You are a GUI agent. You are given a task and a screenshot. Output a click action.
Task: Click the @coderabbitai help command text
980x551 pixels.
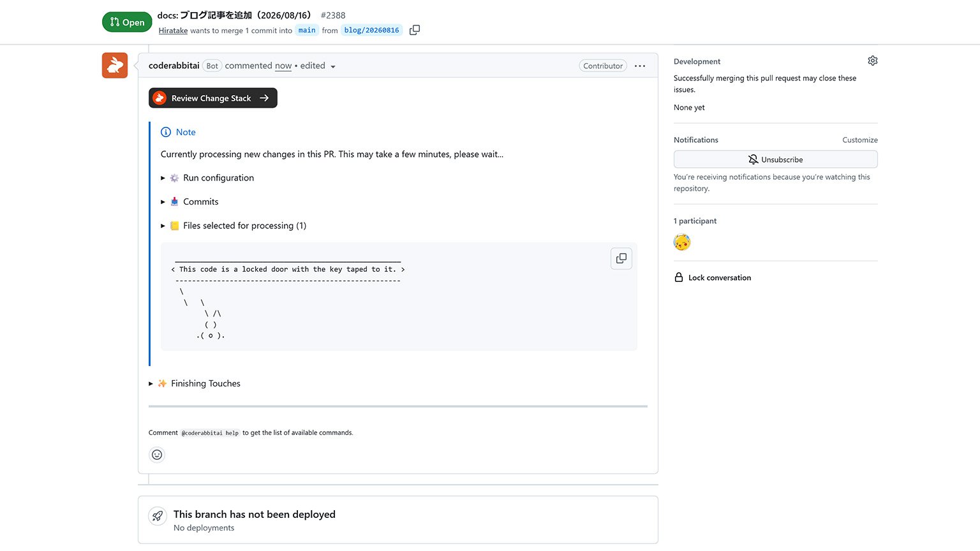[x=210, y=433]
